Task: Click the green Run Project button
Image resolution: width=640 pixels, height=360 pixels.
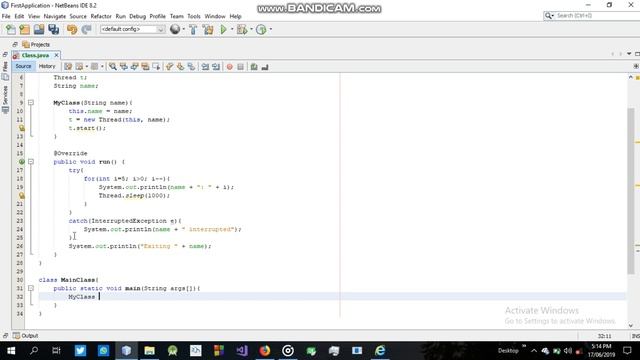Action: pyautogui.click(x=223, y=29)
